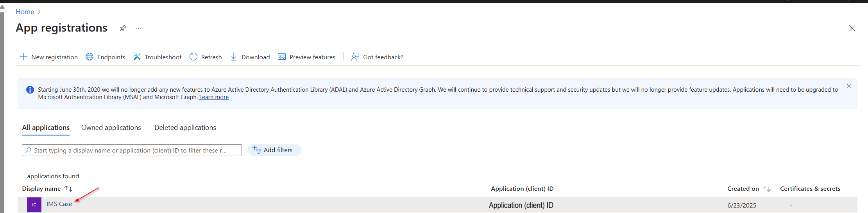
Task: Click the vertical scrollbar up arrow
Action: pyautogui.click(x=2, y=7)
